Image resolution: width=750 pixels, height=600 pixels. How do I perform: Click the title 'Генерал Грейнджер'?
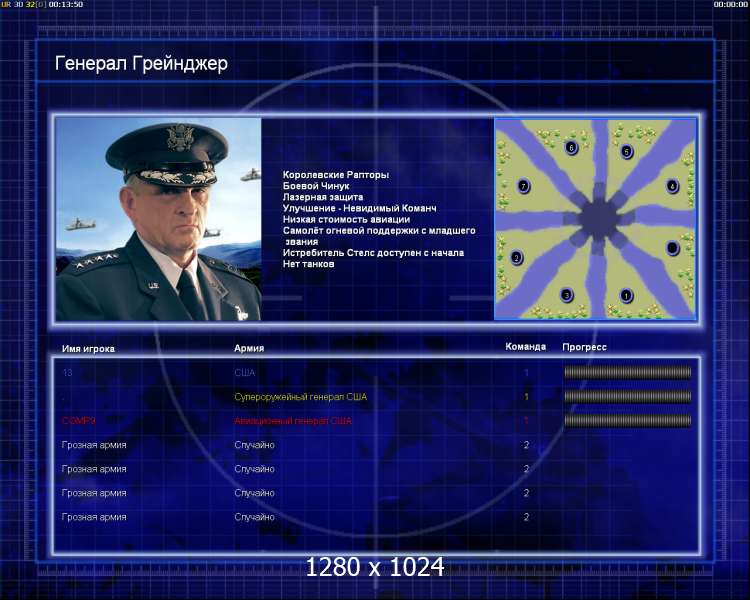(141, 63)
